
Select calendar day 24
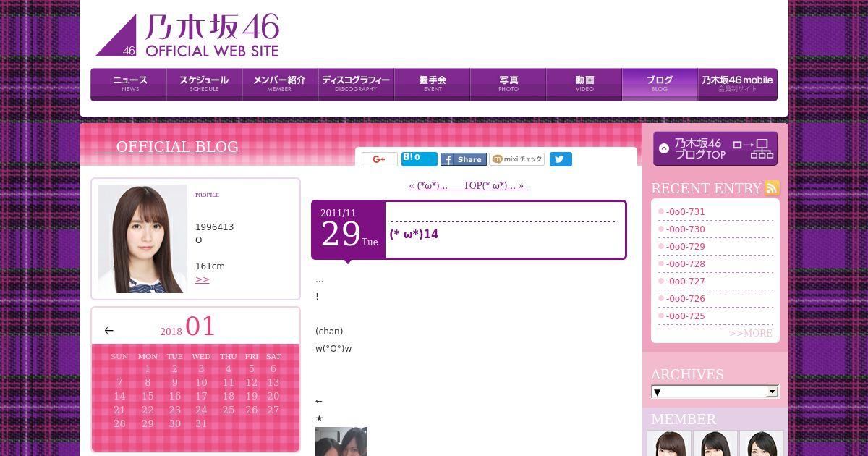tap(201, 410)
